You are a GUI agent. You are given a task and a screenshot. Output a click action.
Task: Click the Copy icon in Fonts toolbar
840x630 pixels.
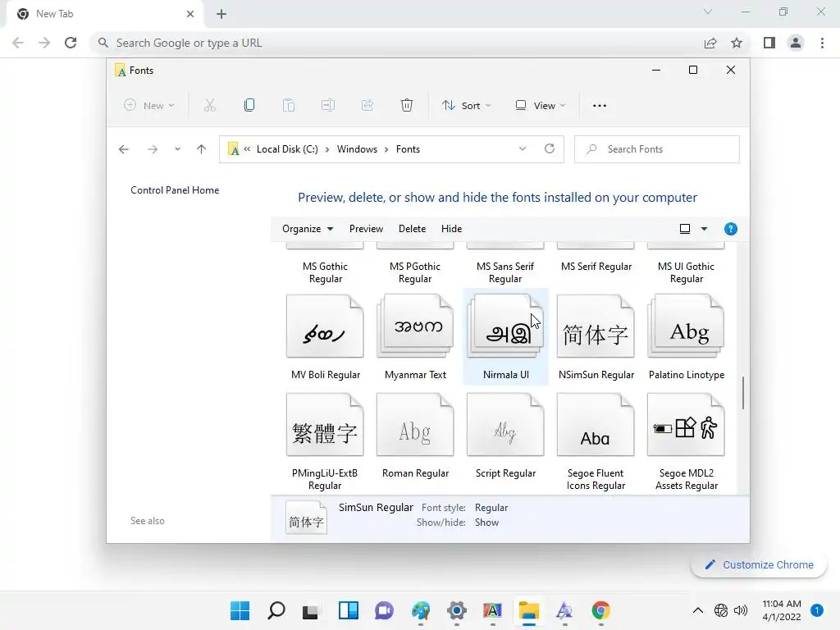coord(249,106)
